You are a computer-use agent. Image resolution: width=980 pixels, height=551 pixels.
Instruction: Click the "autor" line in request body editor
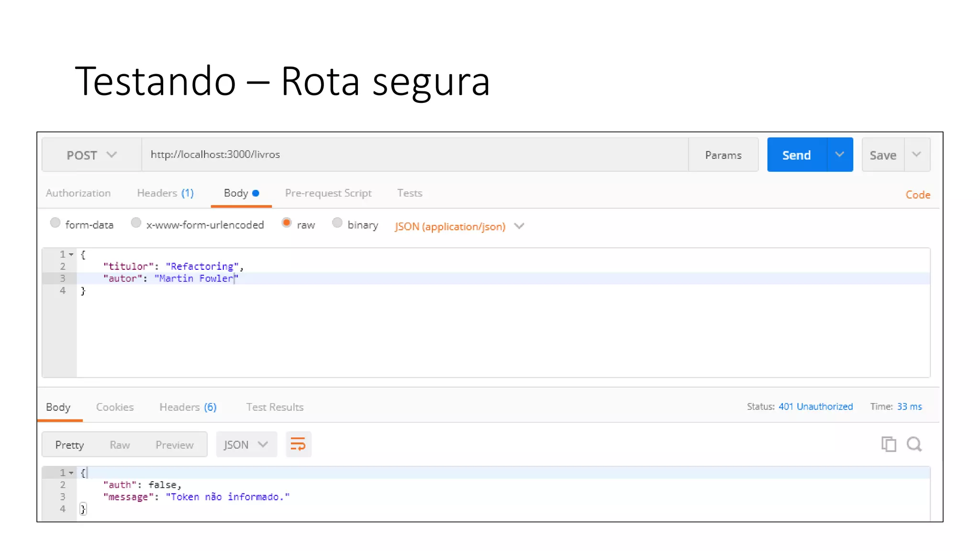170,278
